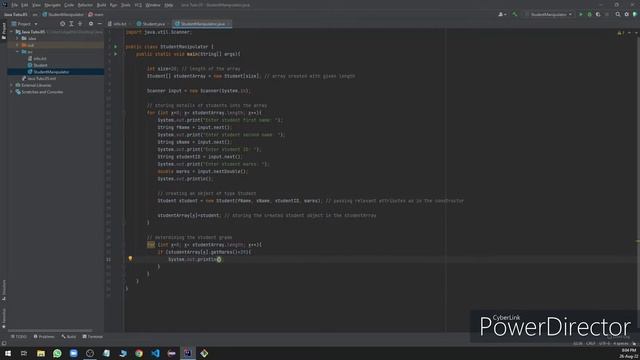Place cursor on the import java.util.Scanner line

click(x=158, y=32)
